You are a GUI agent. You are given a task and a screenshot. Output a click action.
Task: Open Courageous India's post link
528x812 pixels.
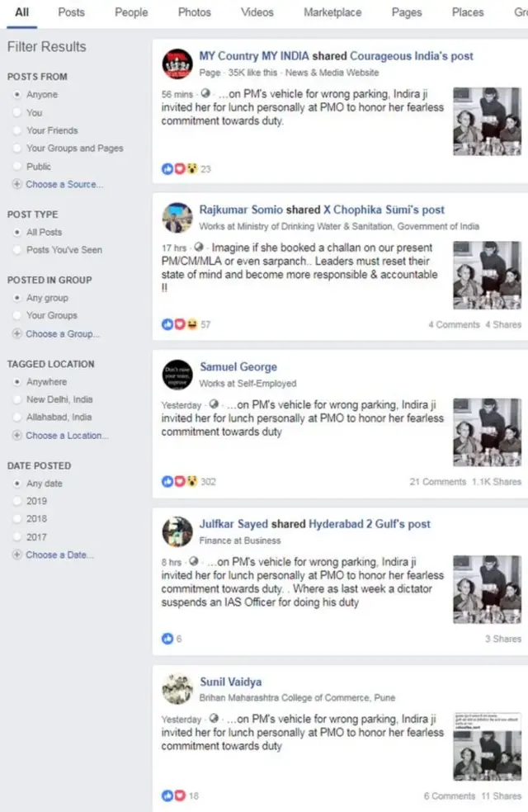pos(412,56)
